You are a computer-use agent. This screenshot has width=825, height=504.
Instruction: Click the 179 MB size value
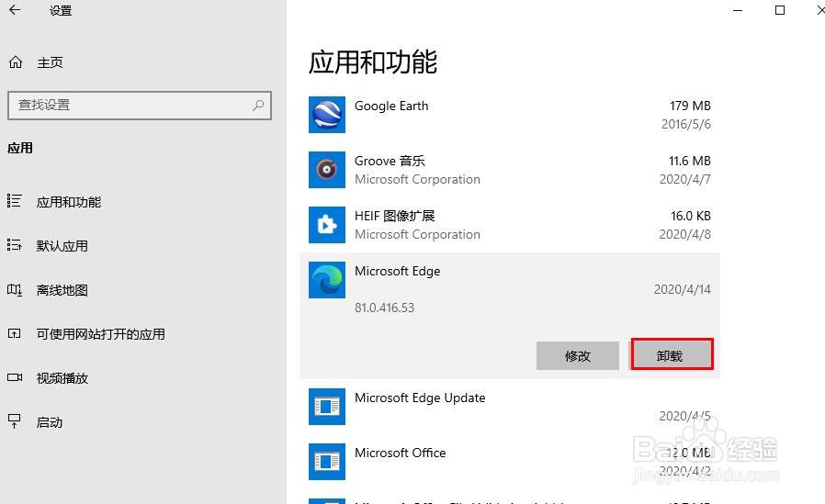(690, 106)
